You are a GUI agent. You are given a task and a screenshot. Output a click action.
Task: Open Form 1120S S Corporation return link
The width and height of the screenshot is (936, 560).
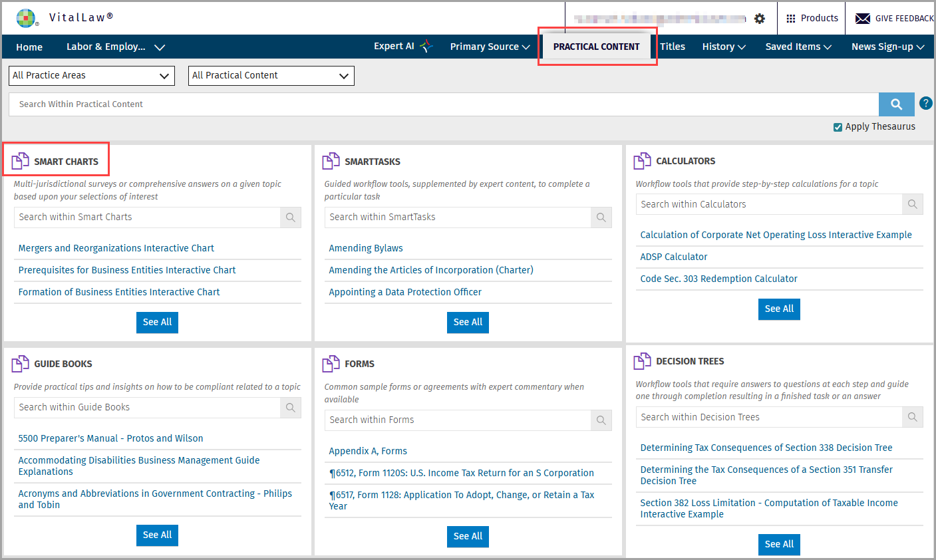coord(462,474)
